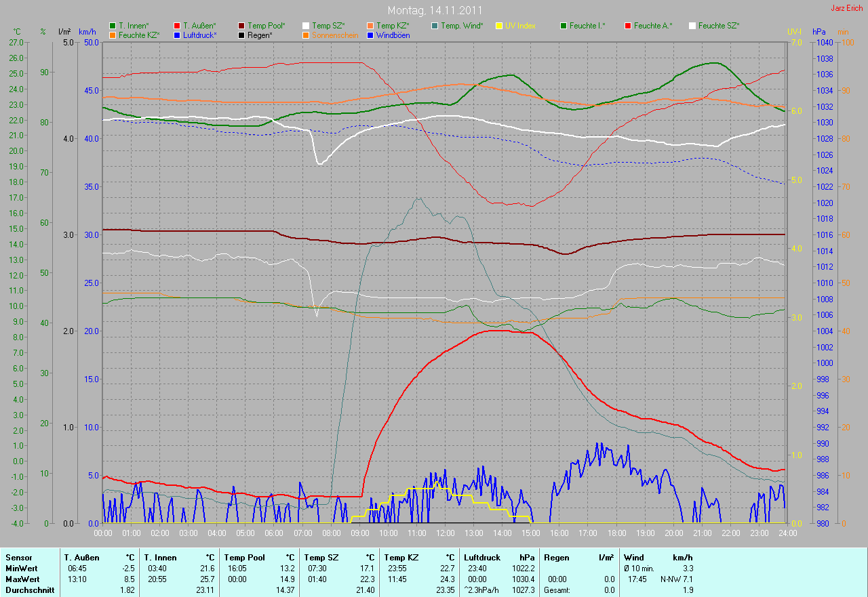Click the 12:00 tick on the time axis
The image size is (868, 597).
pos(445,533)
